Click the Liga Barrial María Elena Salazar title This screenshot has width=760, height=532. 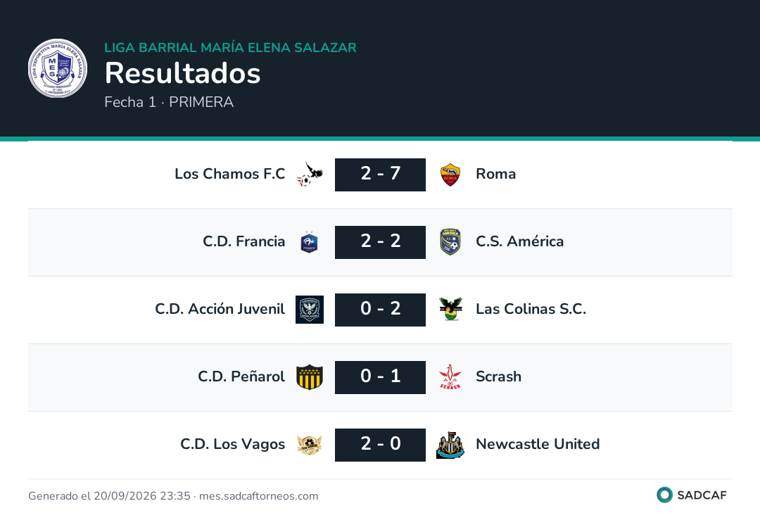230,47
